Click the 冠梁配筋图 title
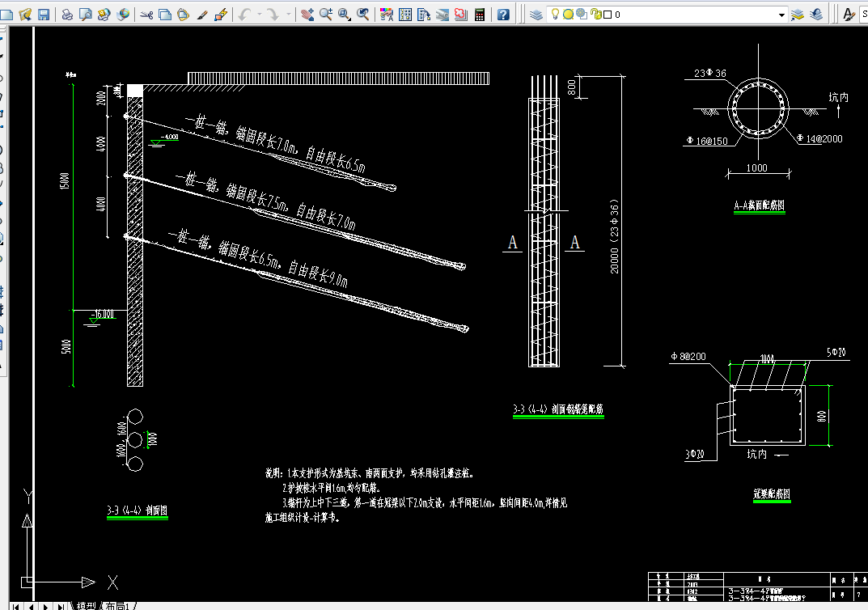868x610 pixels. coord(772,494)
